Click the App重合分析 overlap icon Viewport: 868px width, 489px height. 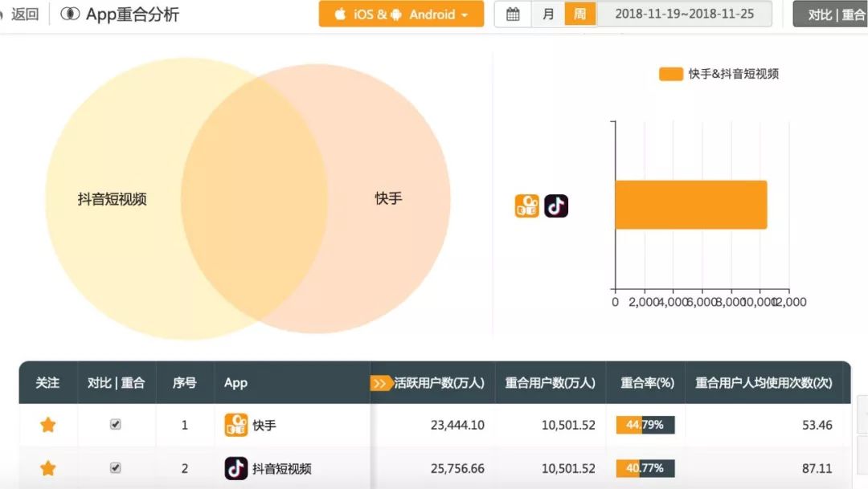coord(70,14)
